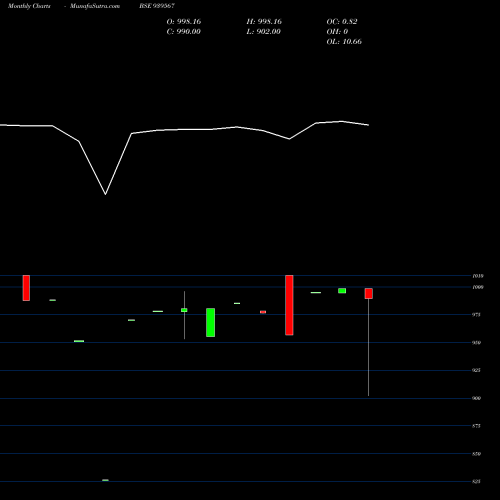Select the close value 'C: 990.00'

pos(184,32)
